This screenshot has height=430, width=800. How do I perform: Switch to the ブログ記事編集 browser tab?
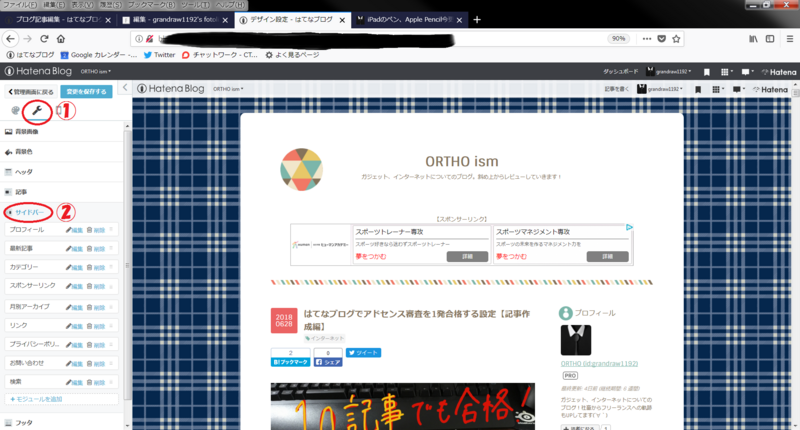pyautogui.click(x=57, y=20)
